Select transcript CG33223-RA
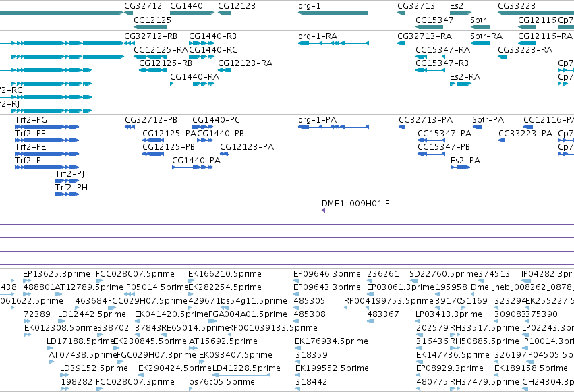Viewport: 574px width, 392px height. (x=536, y=57)
